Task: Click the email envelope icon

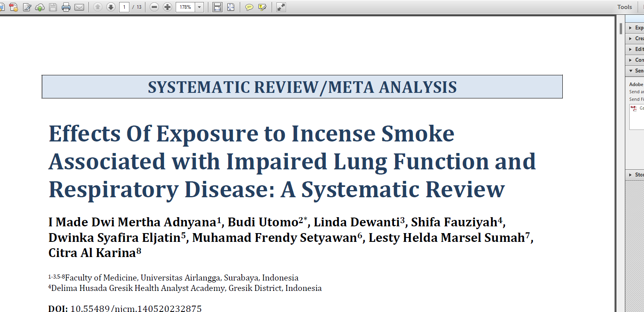Action: click(79, 7)
